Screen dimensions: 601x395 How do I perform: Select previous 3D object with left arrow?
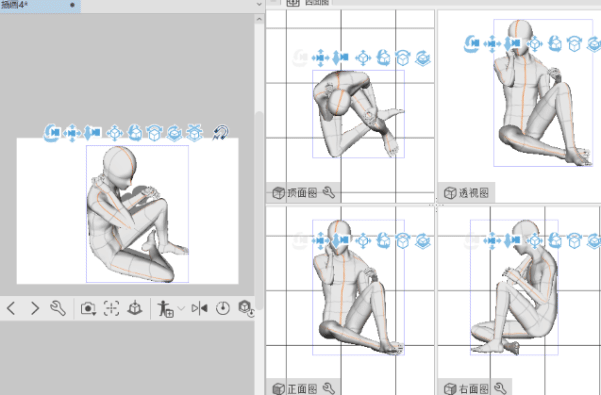coord(11,308)
